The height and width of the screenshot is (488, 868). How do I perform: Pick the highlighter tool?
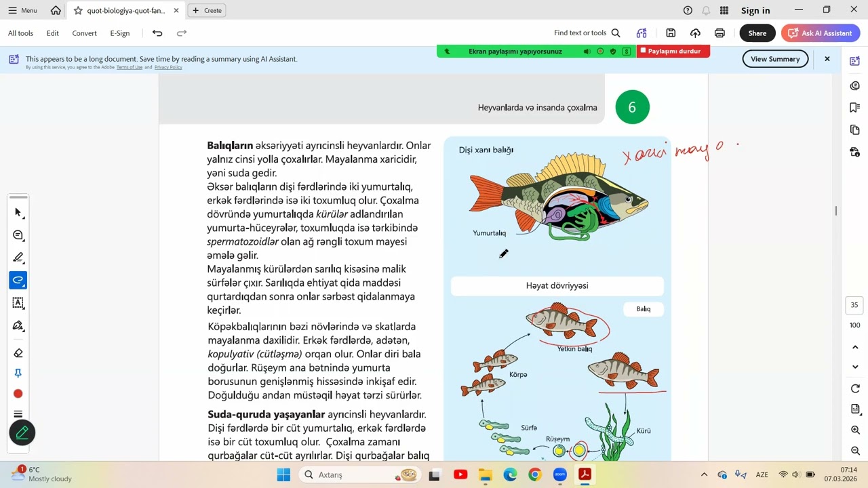click(x=18, y=258)
